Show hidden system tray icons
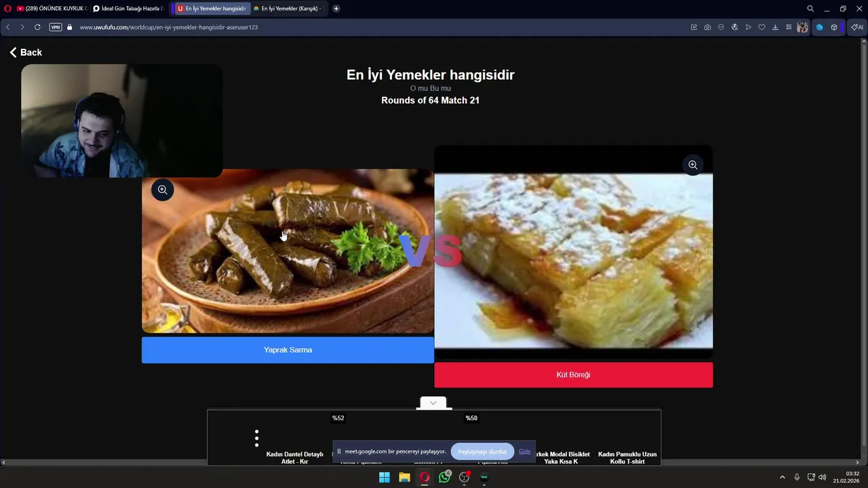Screen dimensions: 868x488 (x=782, y=477)
